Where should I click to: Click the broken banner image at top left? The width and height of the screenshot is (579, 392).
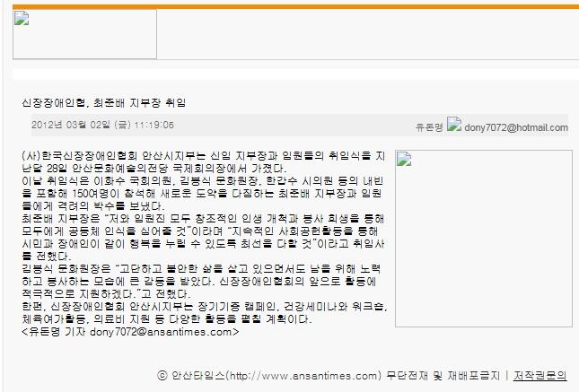point(84,33)
